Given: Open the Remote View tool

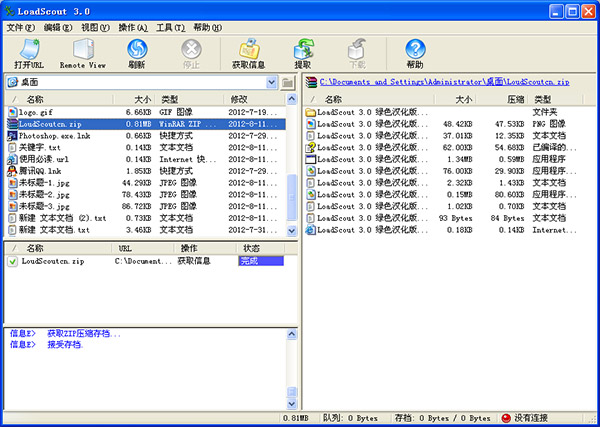Looking at the screenshot, I should pos(83,54).
